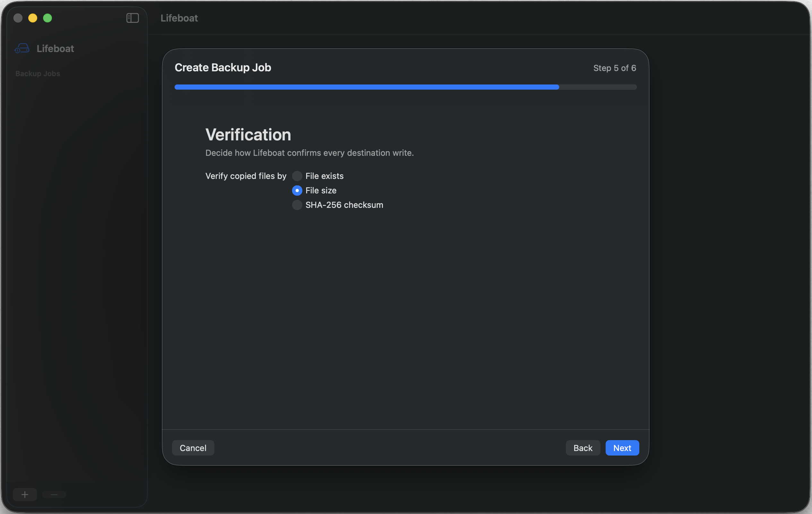The image size is (812, 514).
Task: Click the Lifeboat window title text
Action: [x=179, y=18]
